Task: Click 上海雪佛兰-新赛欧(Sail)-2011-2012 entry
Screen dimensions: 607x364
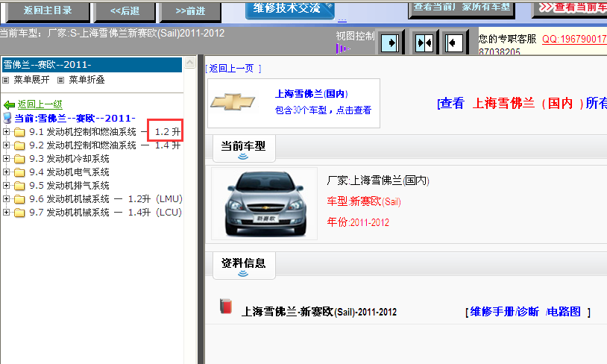Action: 319,312
